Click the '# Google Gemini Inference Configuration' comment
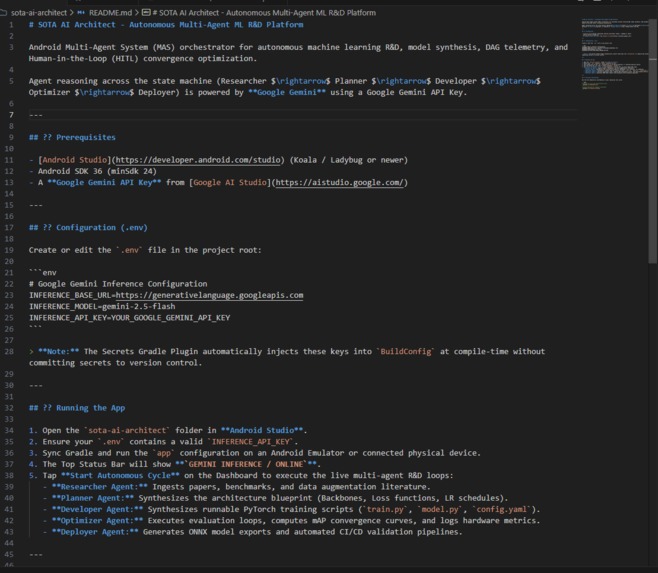 118,284
